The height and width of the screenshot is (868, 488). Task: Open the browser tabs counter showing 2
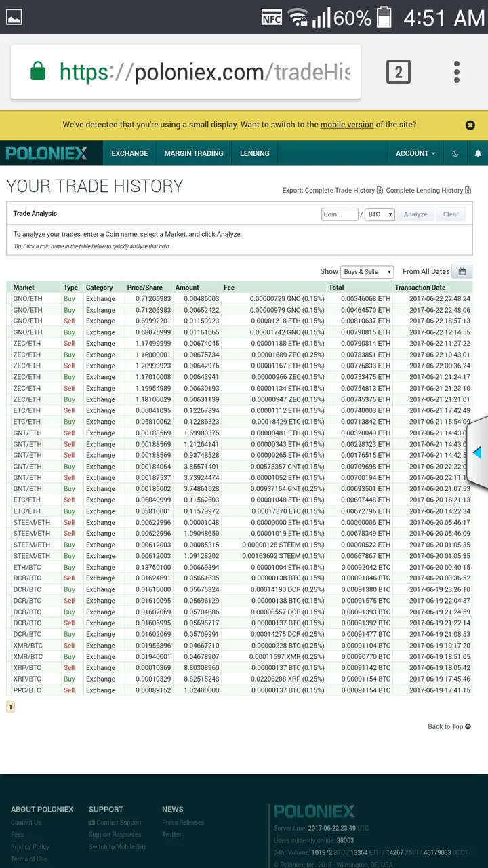pos(399,72)
